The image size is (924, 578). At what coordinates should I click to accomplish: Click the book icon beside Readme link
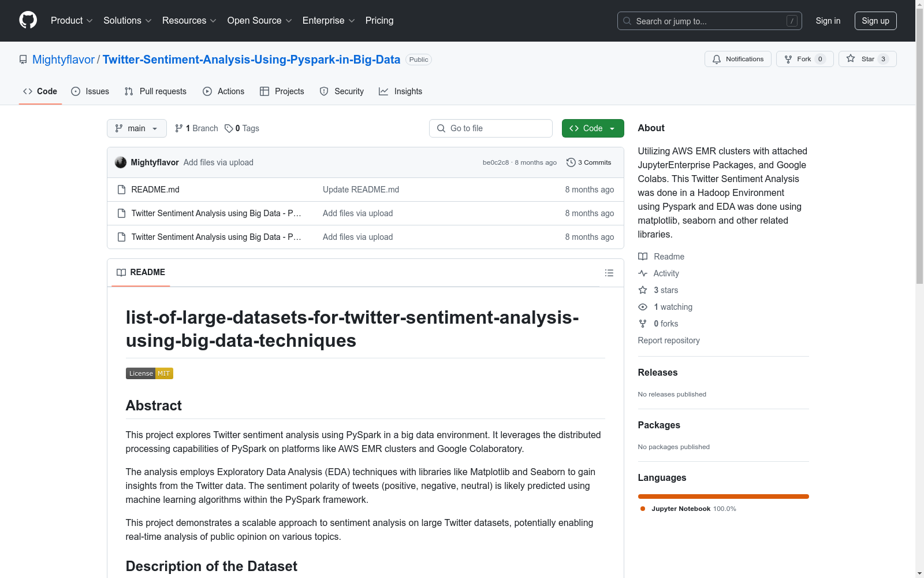pos(643,257)
